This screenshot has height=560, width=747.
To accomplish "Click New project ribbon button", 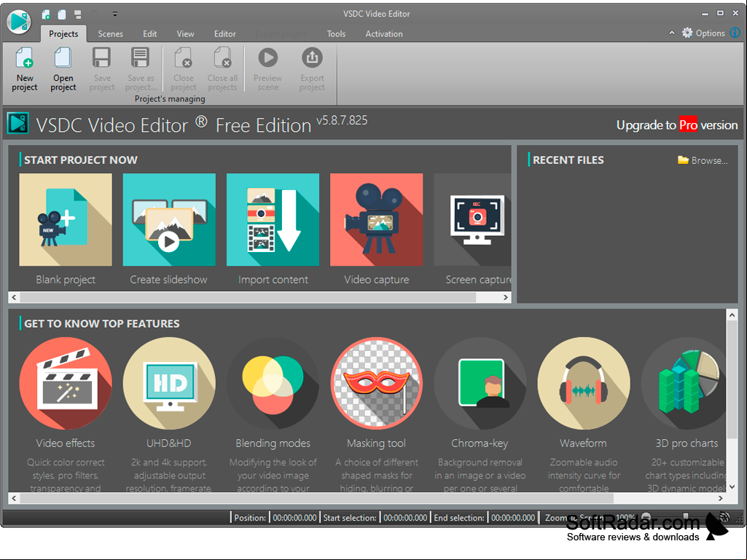I will 25,69.
